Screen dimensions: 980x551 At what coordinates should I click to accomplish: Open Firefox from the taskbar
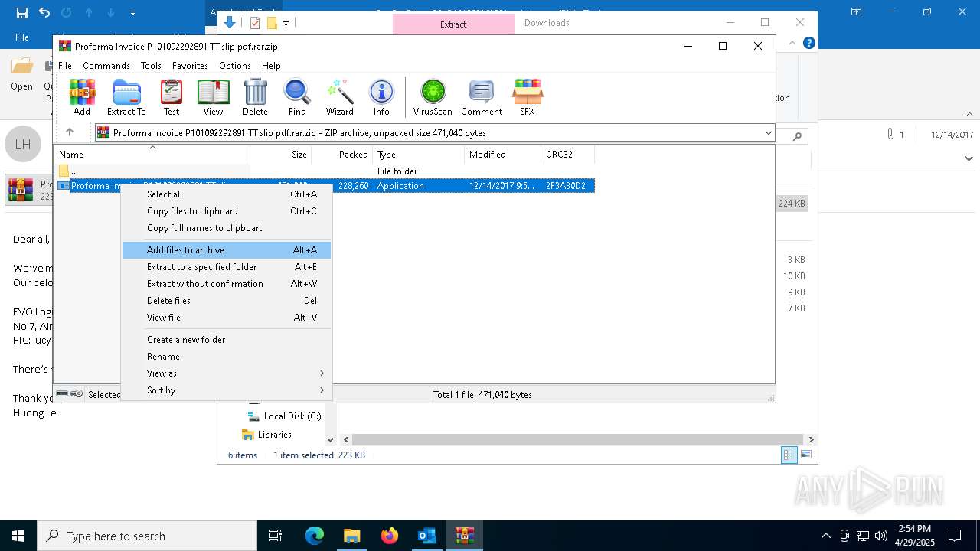pyautogui.click(x=390, y=536)
